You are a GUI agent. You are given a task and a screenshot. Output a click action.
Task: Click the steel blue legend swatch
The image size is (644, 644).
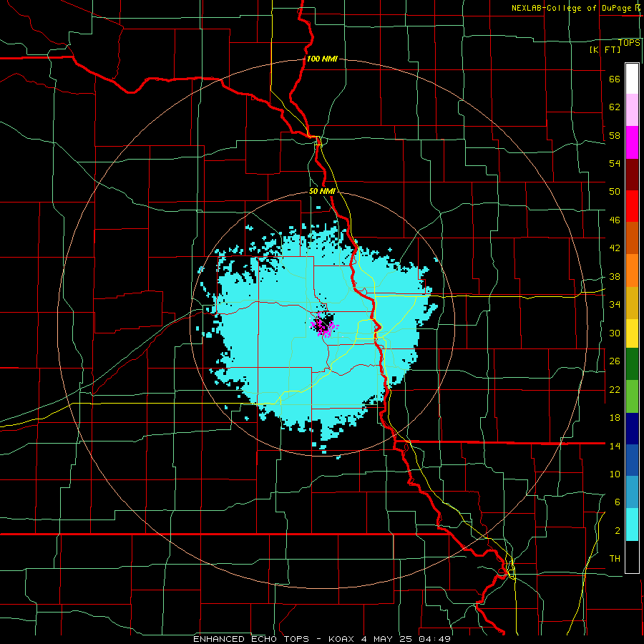(x=632, y=492)
